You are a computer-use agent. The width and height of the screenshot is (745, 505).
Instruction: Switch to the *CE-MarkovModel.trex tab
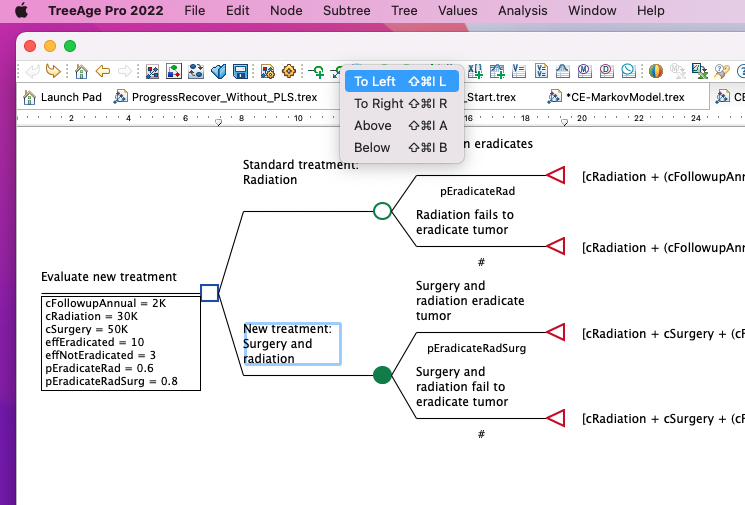[616, 97]
